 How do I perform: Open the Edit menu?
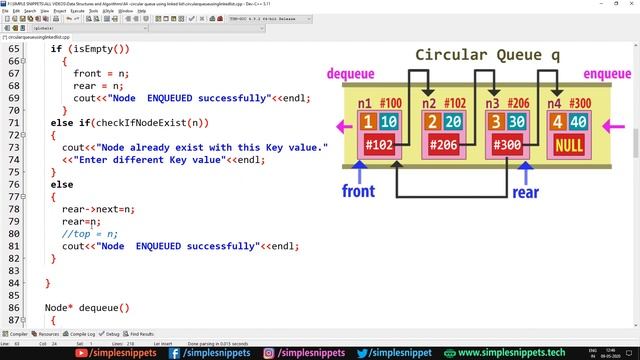tap(16, 11)
